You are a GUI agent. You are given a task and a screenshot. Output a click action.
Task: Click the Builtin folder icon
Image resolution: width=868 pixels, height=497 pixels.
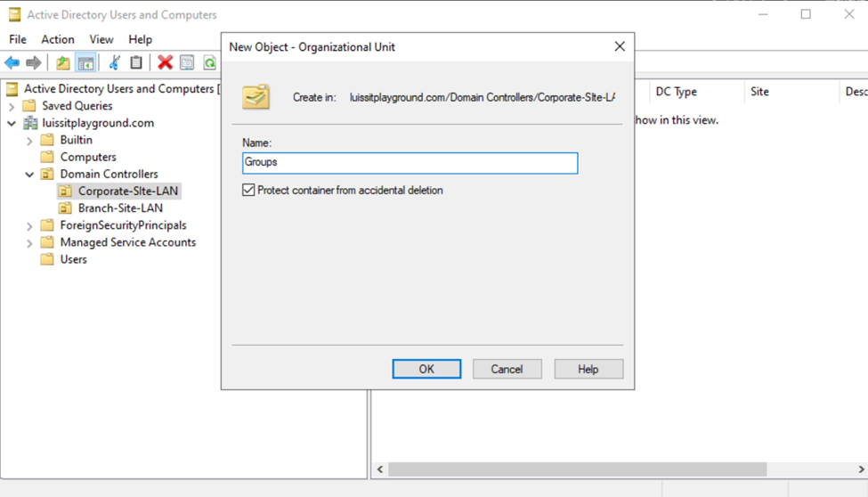coord(47,140)
